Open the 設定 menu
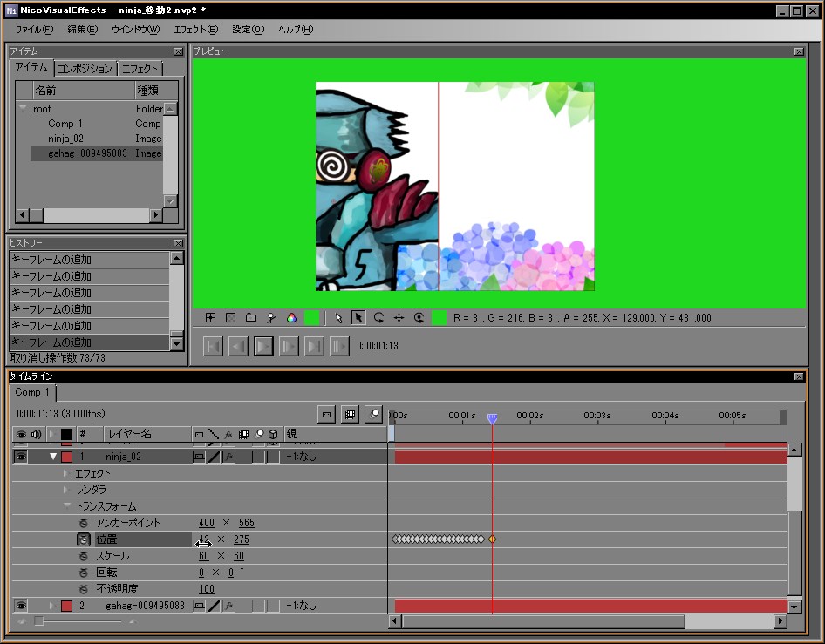 [249, 30]
